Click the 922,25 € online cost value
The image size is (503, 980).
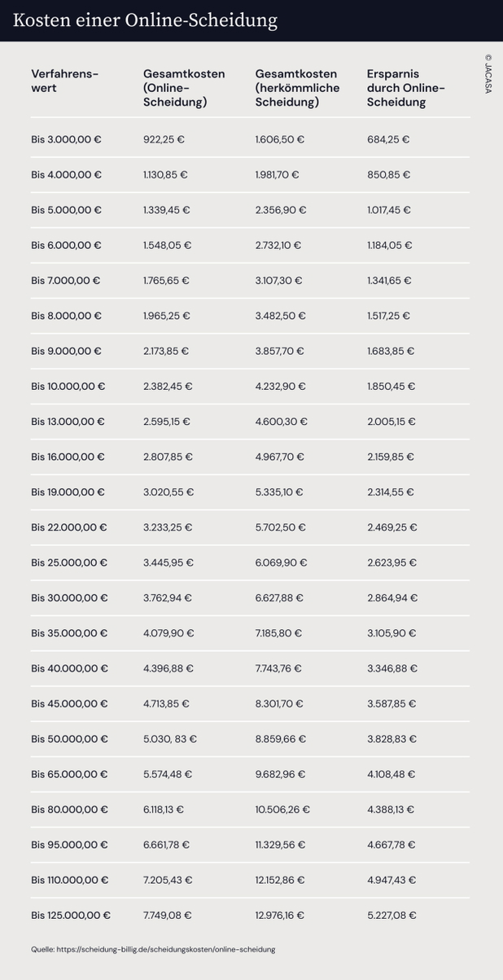click(164, 139)
